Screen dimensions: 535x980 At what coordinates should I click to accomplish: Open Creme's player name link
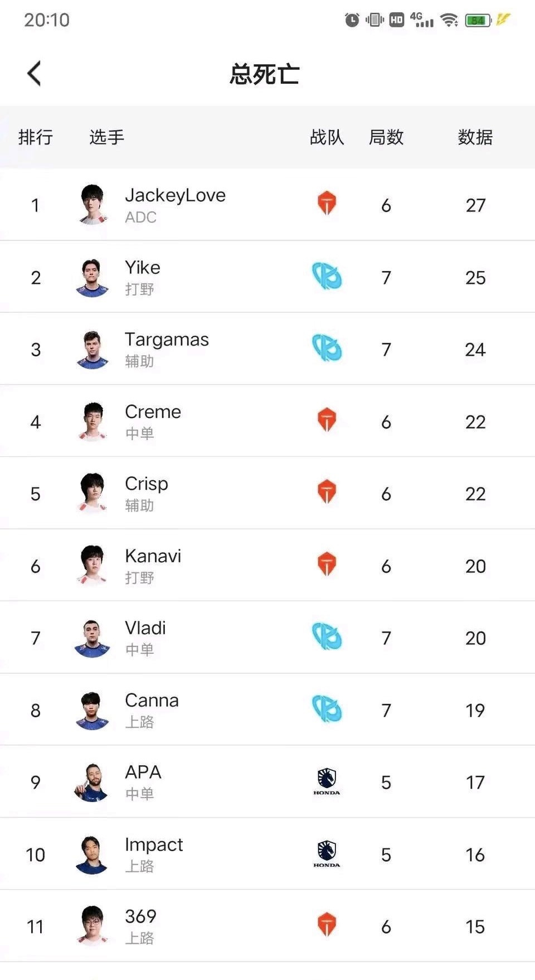(153, 412)
